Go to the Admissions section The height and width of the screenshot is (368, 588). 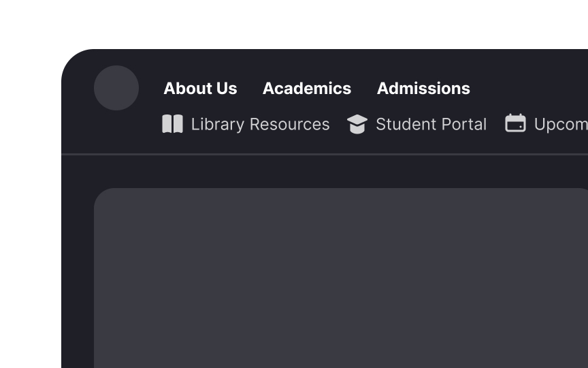click(423, 89)
